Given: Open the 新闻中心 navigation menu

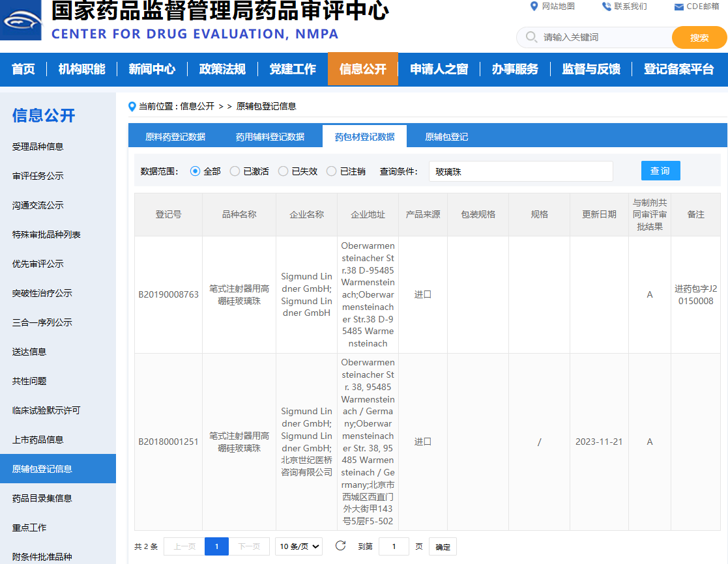Looking at the screenshot, I should pyautogui.click(x=152, y=69).
